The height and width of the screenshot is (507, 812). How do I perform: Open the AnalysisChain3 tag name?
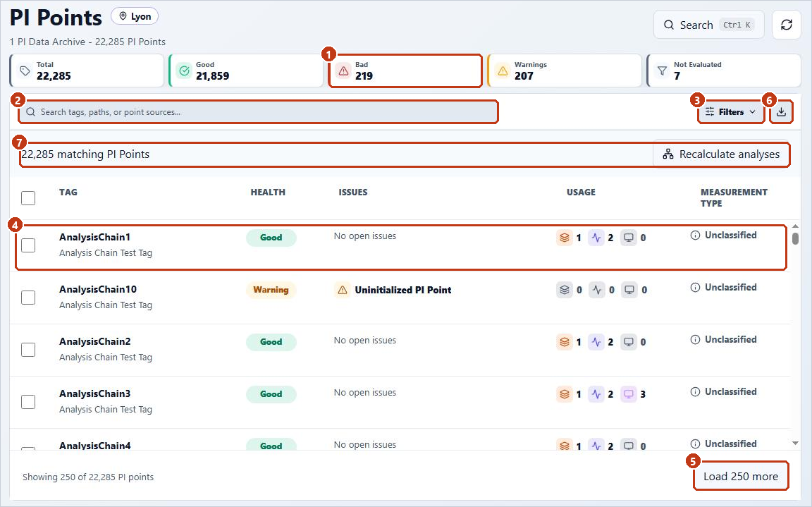[x=94, y=393]
